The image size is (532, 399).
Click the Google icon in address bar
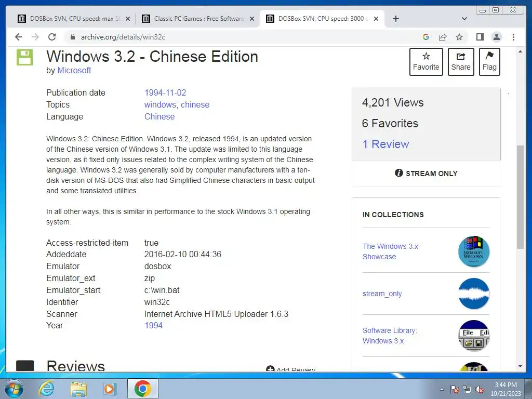(x=426, y=37)
